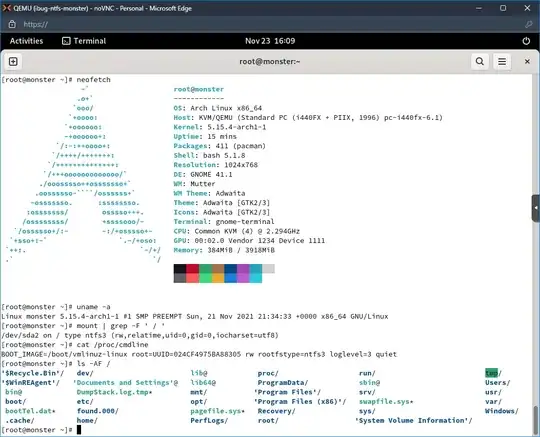This screenshot has width=540, height=437.
Task: Click the '$Recycle.Bin' directory entry
Action: pos(33,373)
